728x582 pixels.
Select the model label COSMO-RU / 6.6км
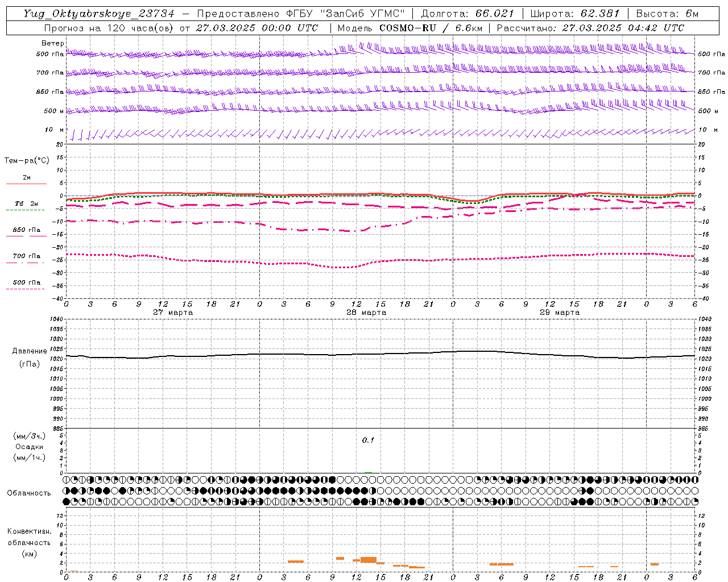pos(431,28)
